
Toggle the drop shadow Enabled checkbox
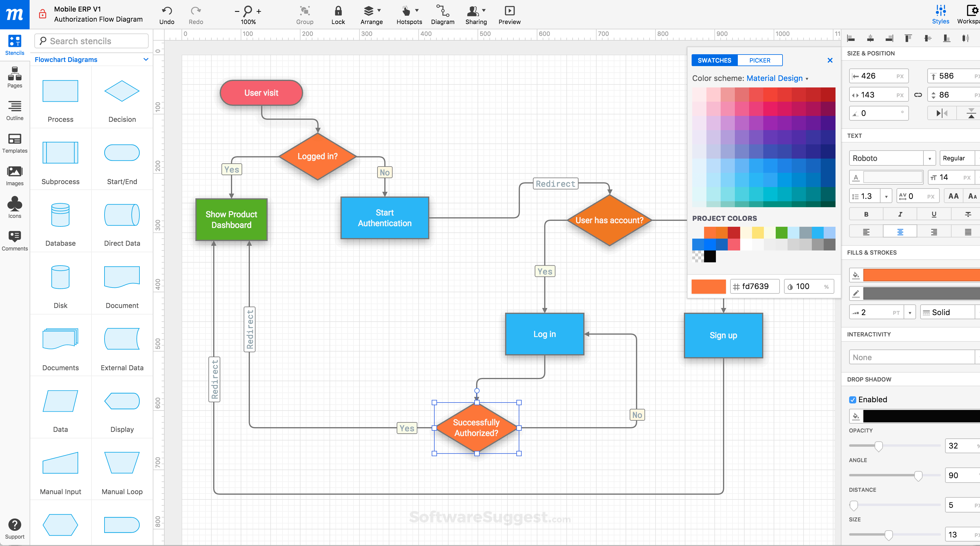[853, 400]
